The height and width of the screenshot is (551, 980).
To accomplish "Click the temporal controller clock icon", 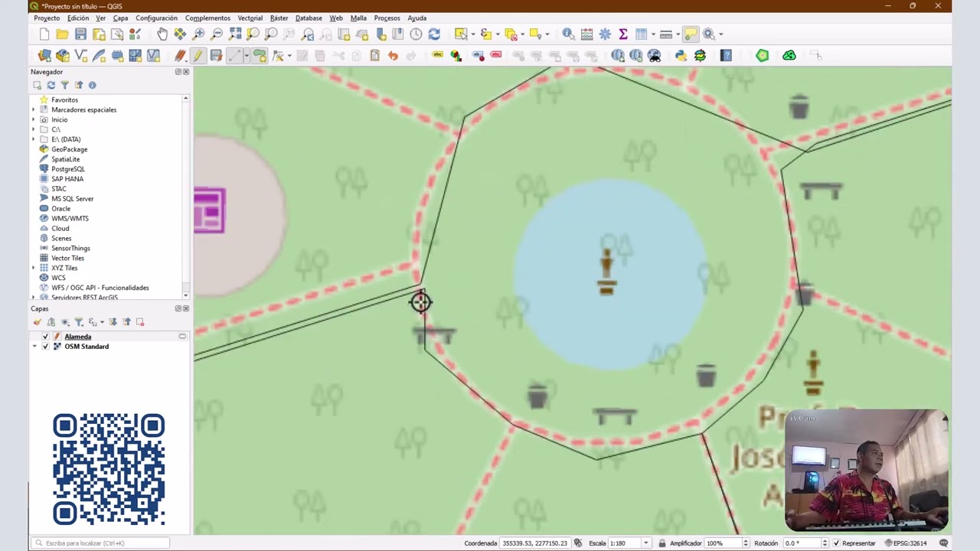I will (x=416, y=34).
